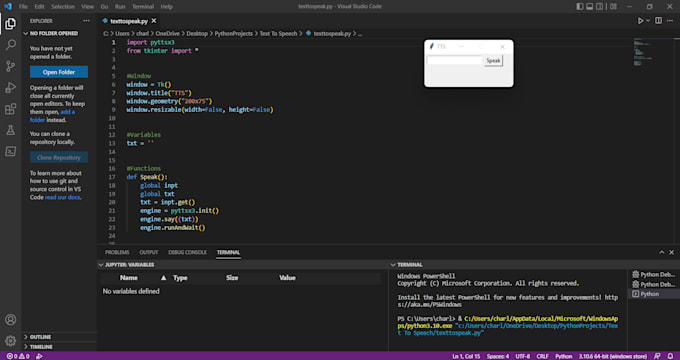Toggle the bottom panel layout icon
This screenshot has width=680, height=360.
pyautogui.click(x=590, y=7)
